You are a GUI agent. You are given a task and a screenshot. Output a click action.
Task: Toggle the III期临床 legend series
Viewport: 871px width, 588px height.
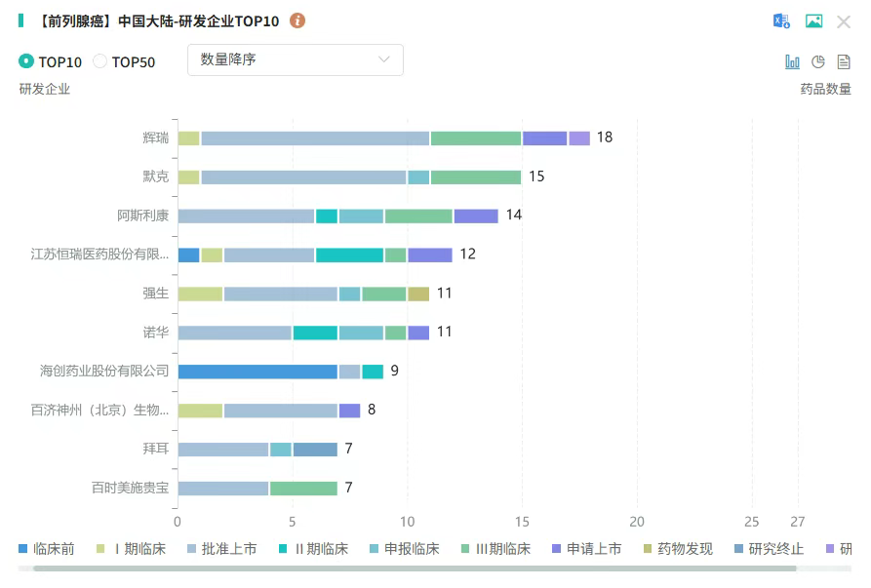pyautogui.click(x=495, y=549)
